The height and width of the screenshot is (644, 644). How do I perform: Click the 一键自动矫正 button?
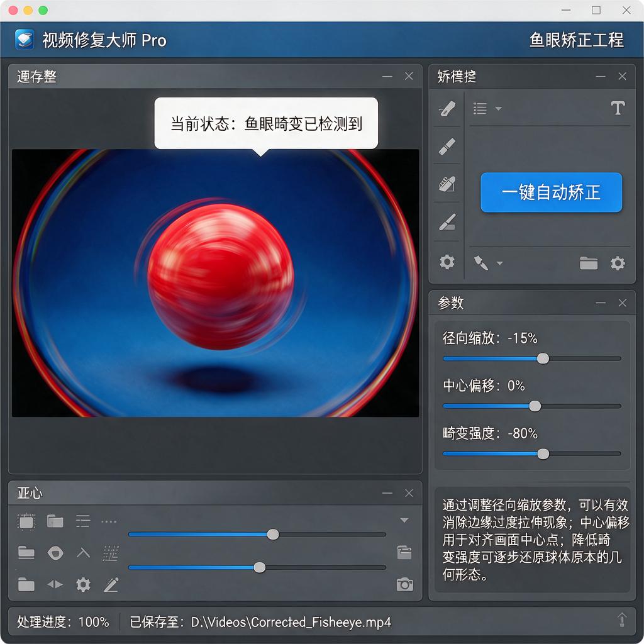click(x=551, y=192)
